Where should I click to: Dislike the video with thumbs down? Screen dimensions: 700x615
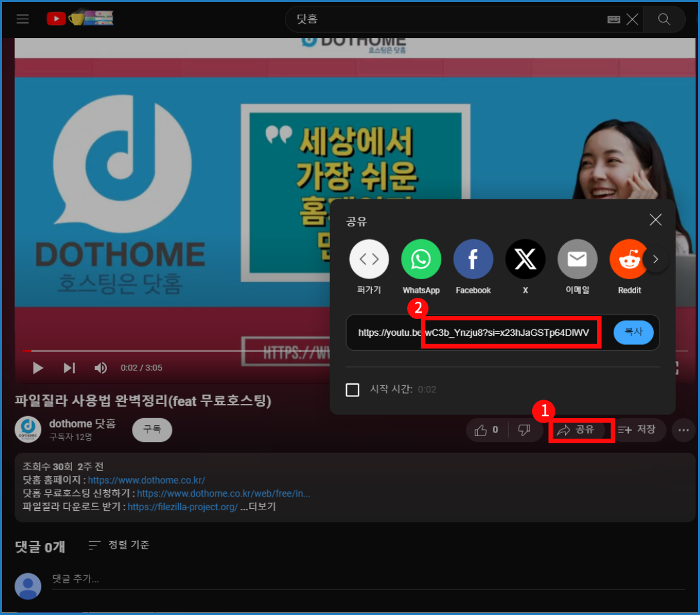point(524,430)
